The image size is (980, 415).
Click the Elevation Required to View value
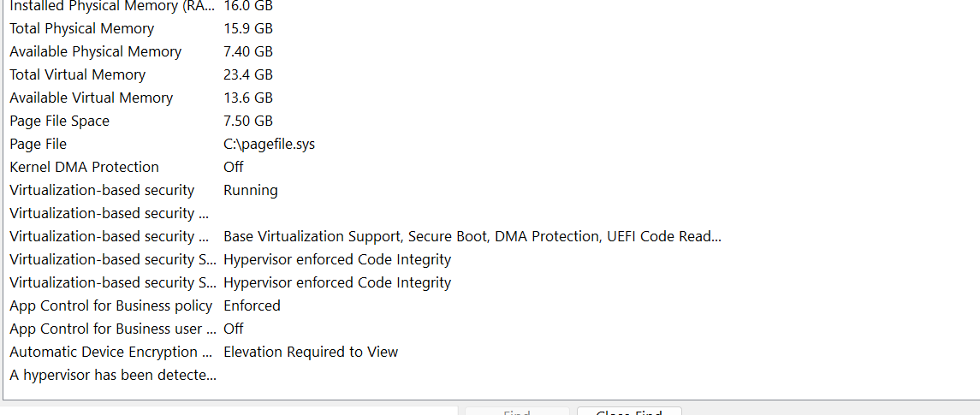311,352
